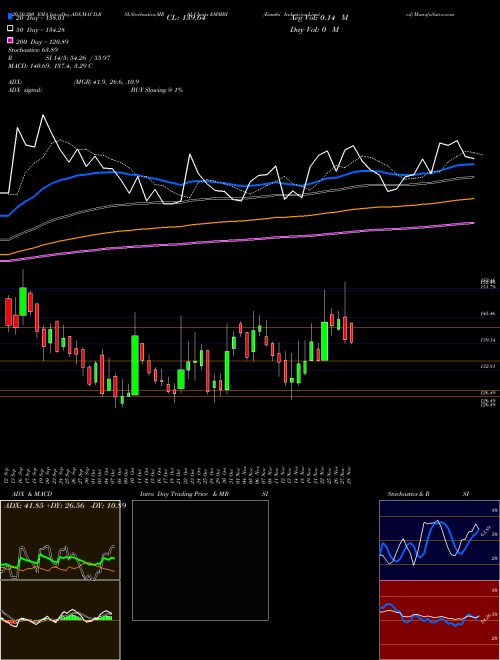Select the '200 Day' legend value text
The image size is (500, 660).
(x=42, y=42)
